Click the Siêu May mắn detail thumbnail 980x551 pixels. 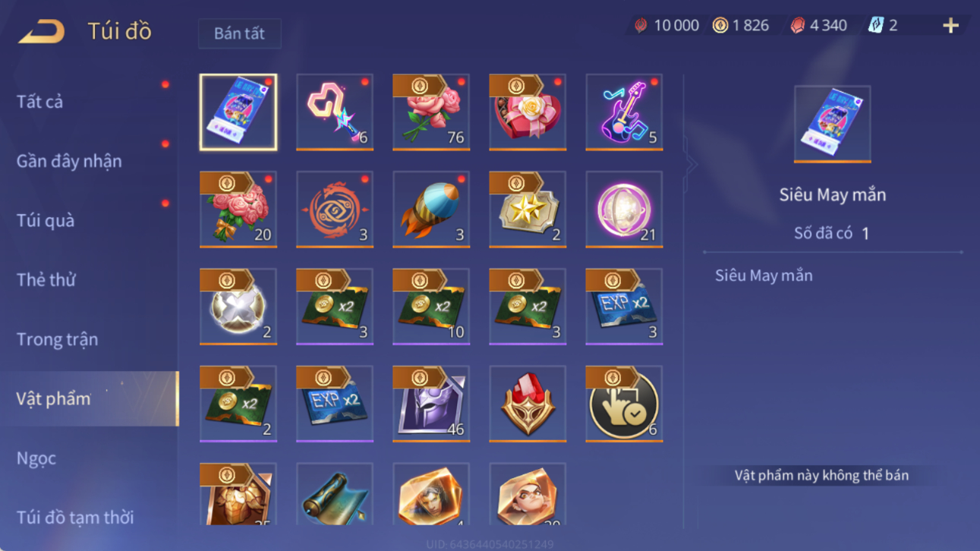tap(832, 124)
